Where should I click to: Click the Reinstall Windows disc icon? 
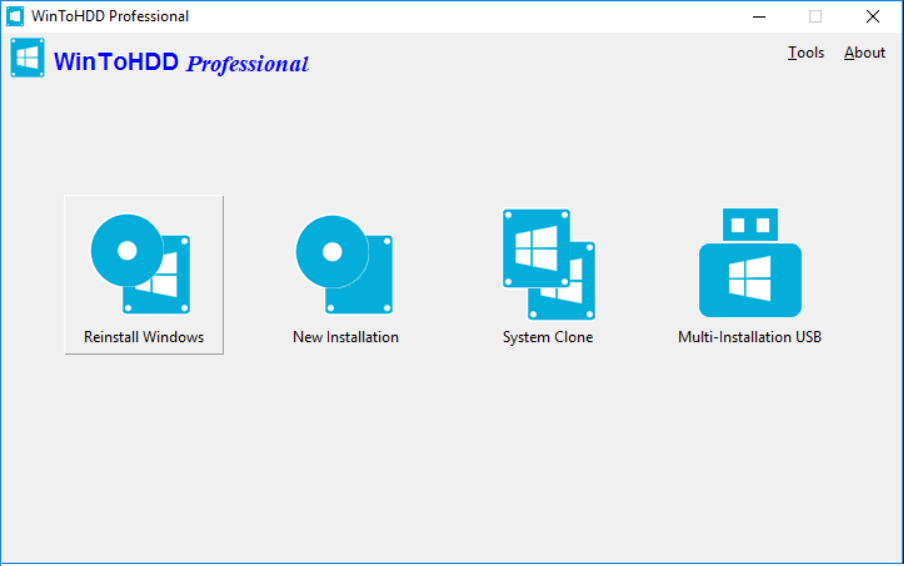coord(141,265)
